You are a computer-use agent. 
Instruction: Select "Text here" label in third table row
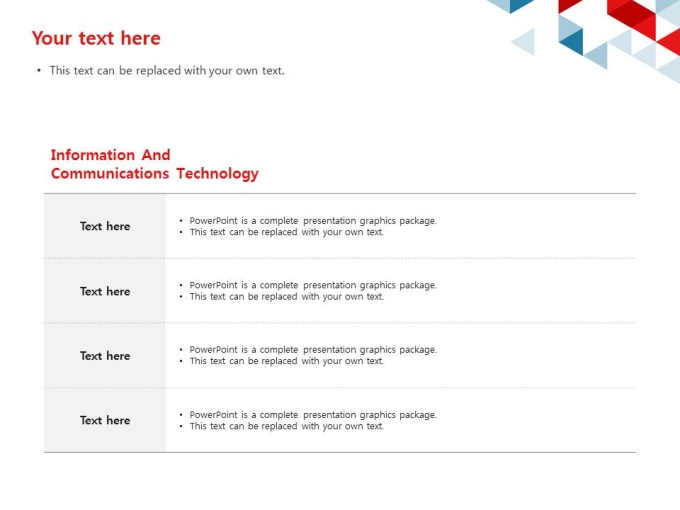pos(105,356)
